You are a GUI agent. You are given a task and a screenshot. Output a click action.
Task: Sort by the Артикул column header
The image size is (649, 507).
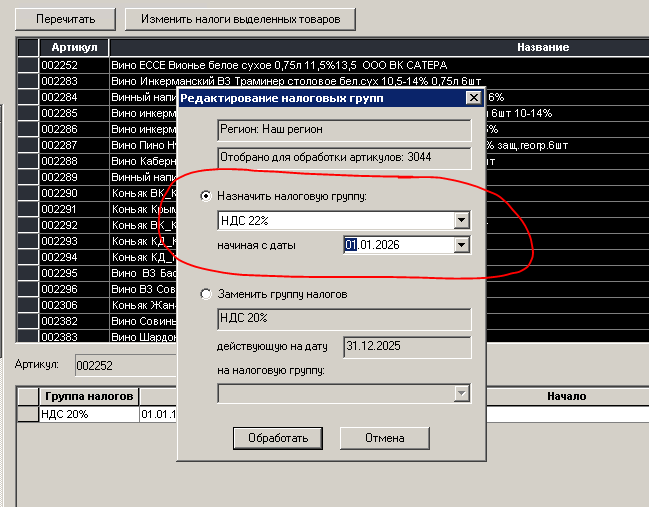(x=74, y=47)
